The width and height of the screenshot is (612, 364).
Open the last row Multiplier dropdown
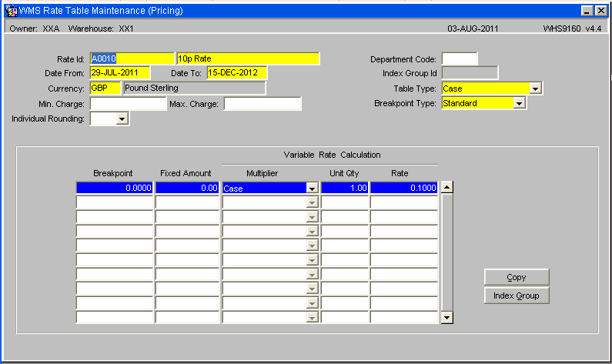tap(312, 318)
